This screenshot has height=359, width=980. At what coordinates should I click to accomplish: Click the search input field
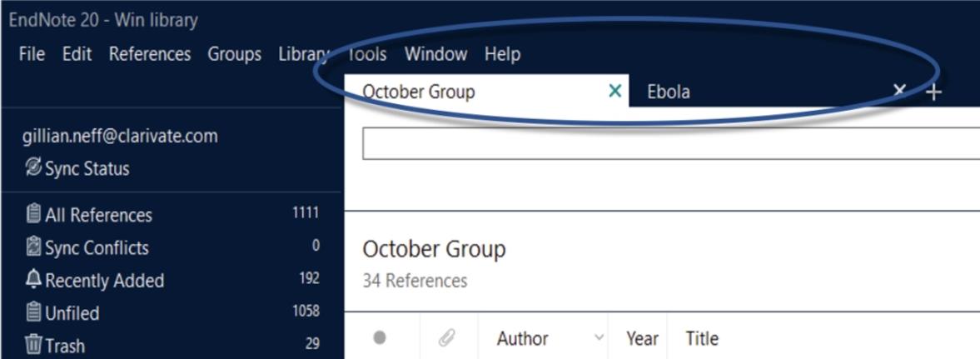(x=671, y=143)
